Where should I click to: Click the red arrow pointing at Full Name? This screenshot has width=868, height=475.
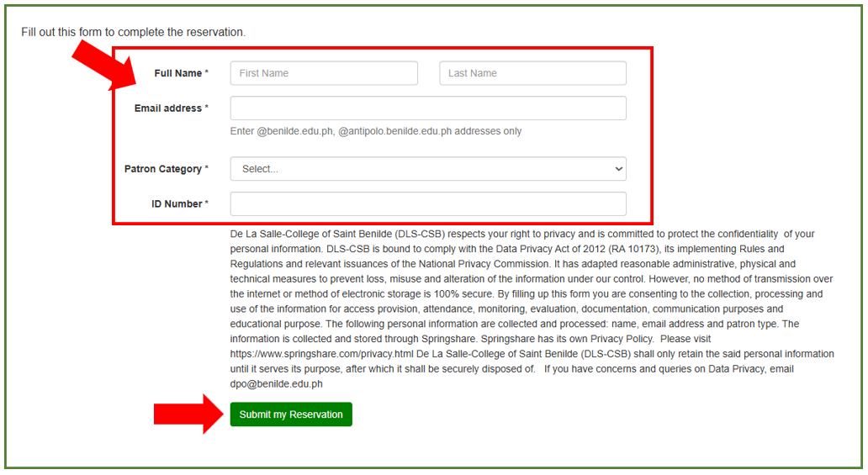point(99,66)
